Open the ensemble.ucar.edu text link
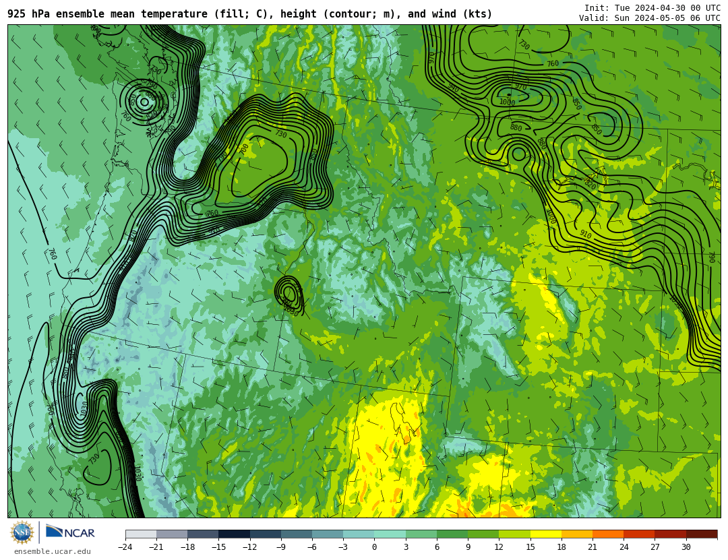728x560 pixels. pyautogui.click(x=52, y=551)
